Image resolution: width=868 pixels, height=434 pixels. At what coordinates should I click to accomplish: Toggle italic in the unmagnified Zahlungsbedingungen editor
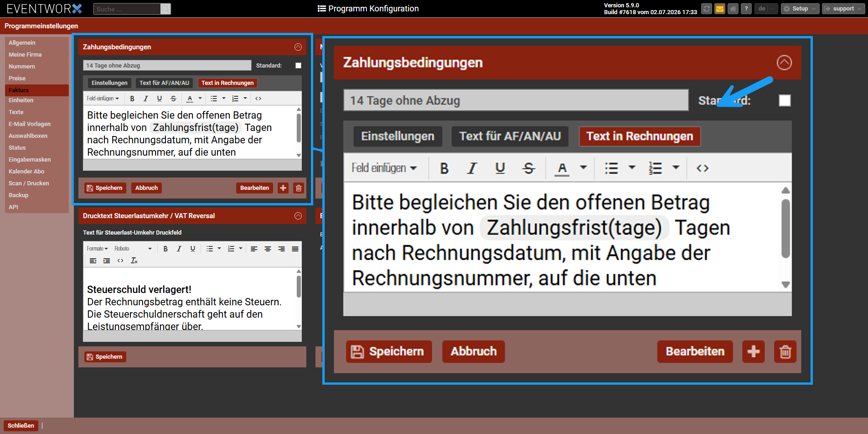[146, 99]
